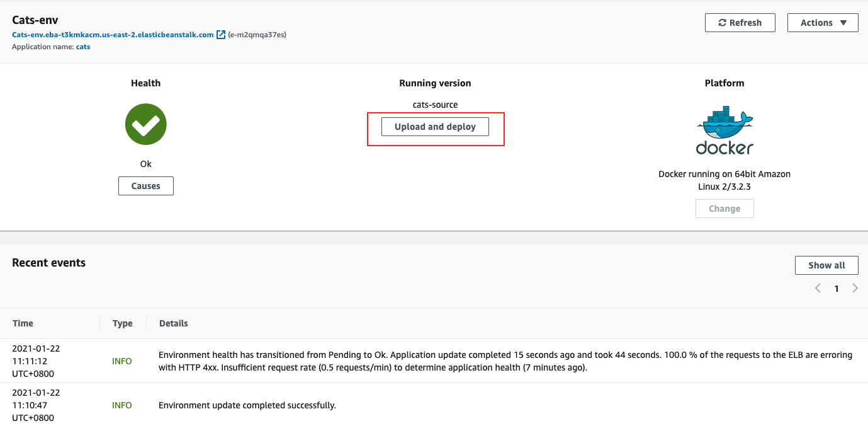Click the Refresh button
The image size is (868, 426).
(740, 23)
